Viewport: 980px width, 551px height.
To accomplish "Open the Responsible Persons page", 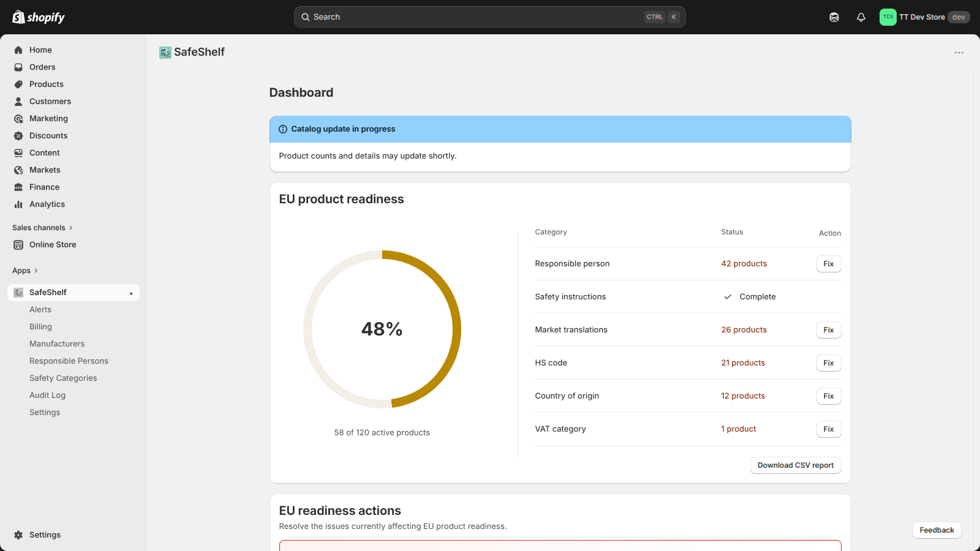I will tap(69, 361).
